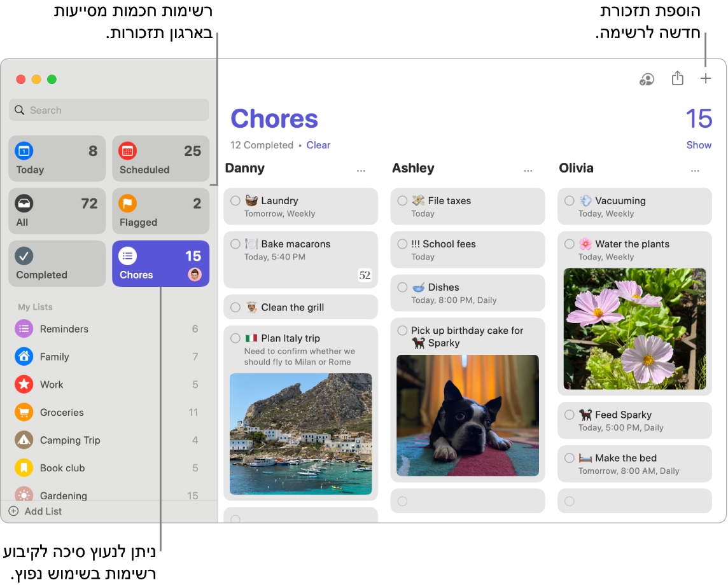Click Clear to remove completed reminders
Image resolution: width=728 pixels, height=587 pixels.
click(x=318, y=145)
